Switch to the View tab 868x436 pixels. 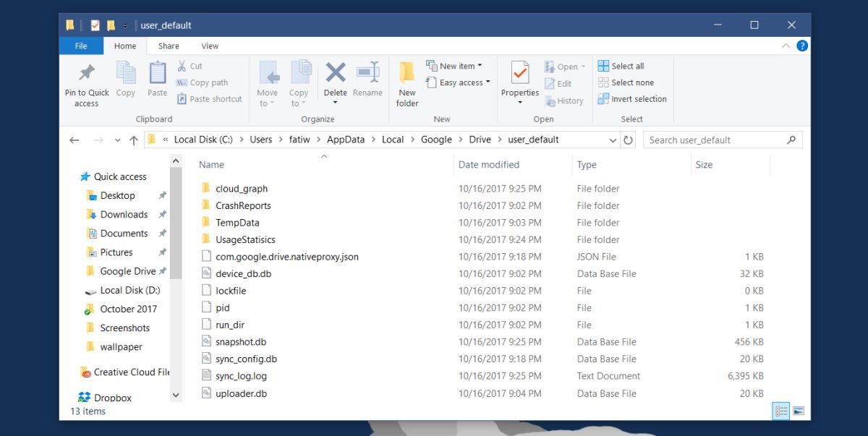click(210, 46)
